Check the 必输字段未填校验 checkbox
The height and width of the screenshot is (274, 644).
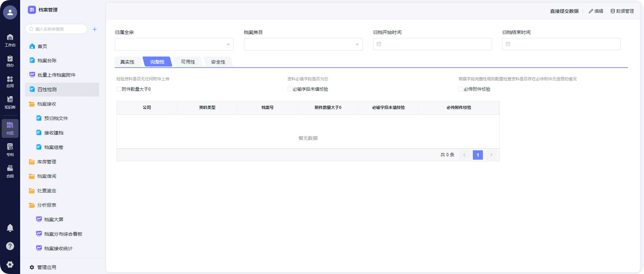[290, 89]
